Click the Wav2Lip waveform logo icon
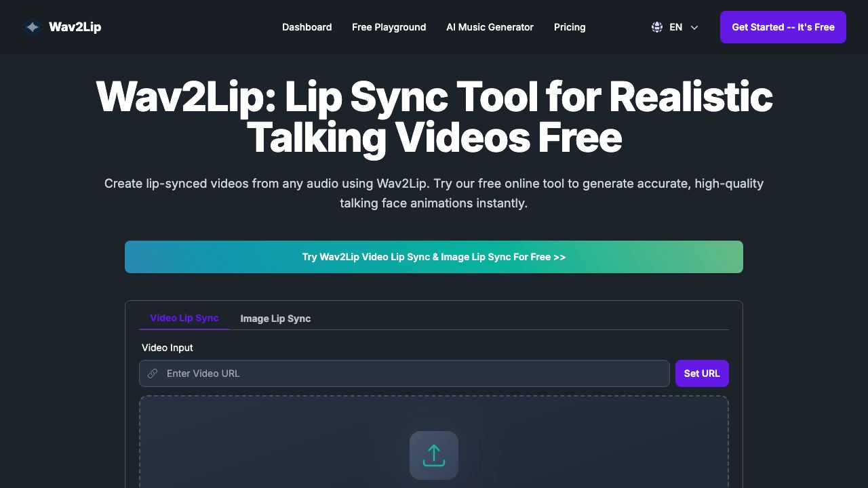The width and height of the screenshot is (868, 488). pos(33,27)
